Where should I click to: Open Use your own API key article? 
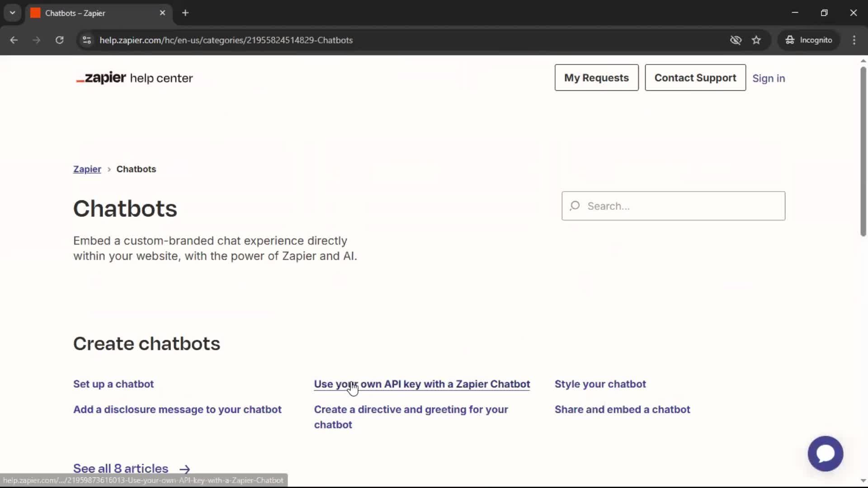pyautogui.click(x=422, y=384)
